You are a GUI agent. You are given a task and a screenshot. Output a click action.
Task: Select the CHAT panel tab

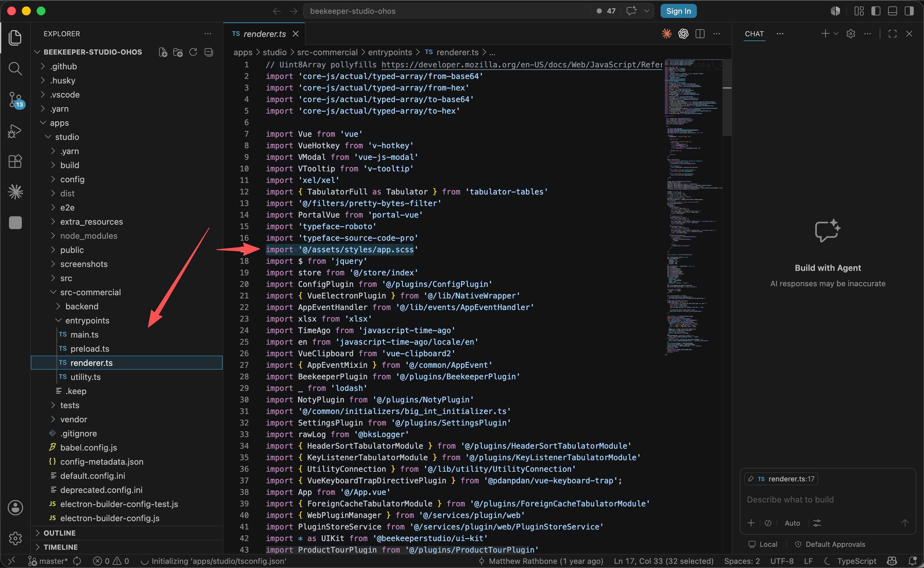pyautogui.click(x=754, y=34)
